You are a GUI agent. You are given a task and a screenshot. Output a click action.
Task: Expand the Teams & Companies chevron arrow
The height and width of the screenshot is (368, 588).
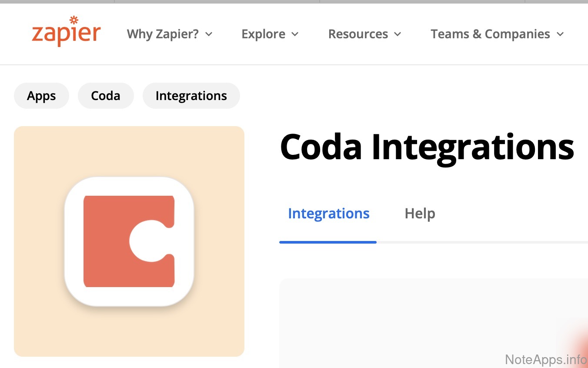click(560, 34)
